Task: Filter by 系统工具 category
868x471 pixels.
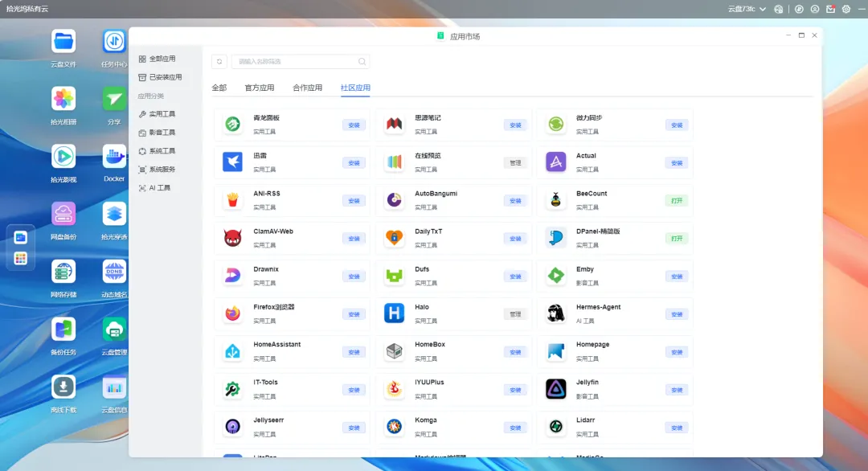Action: coord(158,150)
